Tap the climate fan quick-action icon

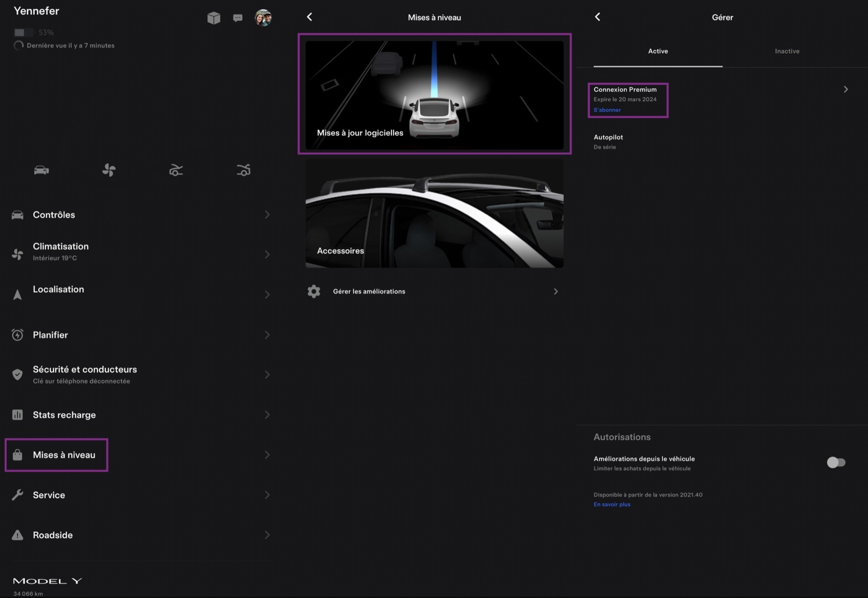coord(109,170)
